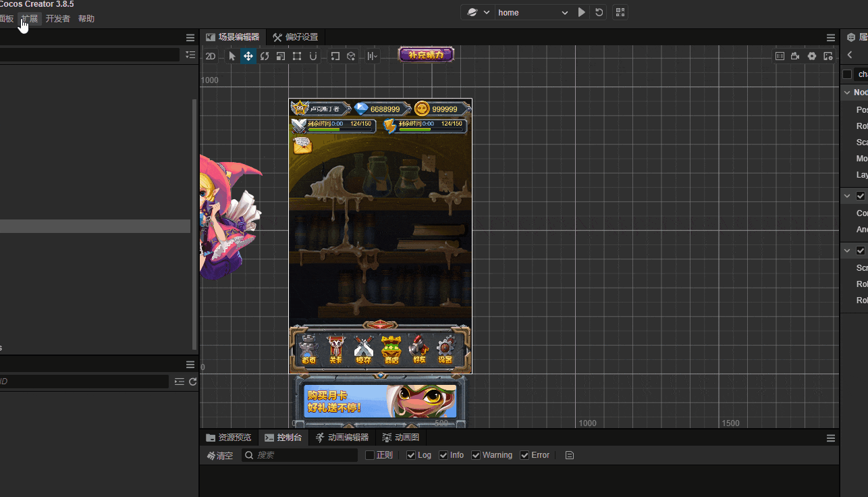Open the scene editor panel menu

tap(831, 38)
